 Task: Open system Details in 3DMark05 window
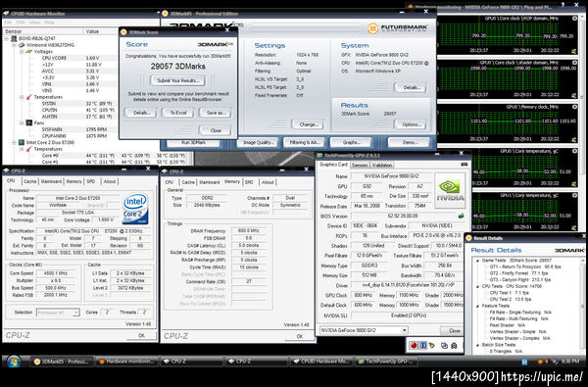tap(411, 88)
